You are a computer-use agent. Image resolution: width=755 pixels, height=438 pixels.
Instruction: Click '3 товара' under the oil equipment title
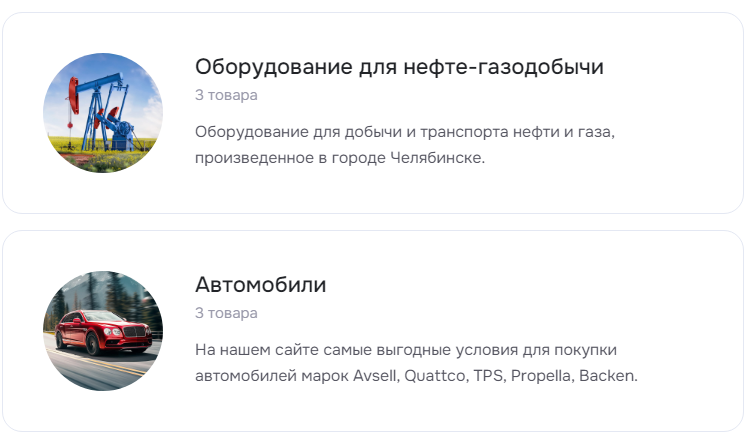(x=226, y=95)
